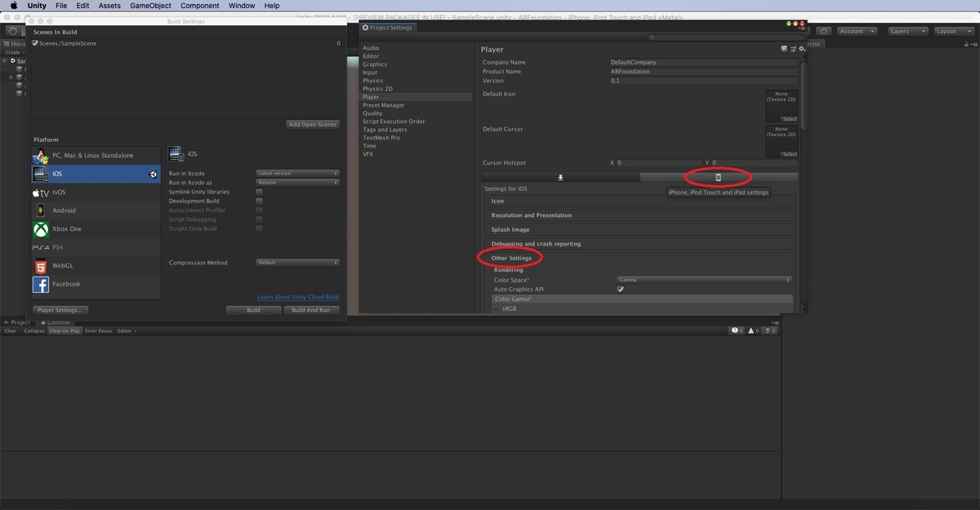Open the Player preset sliders icon
The width and height of the screenshot is (980, 510).
click(x=792, y=49)
